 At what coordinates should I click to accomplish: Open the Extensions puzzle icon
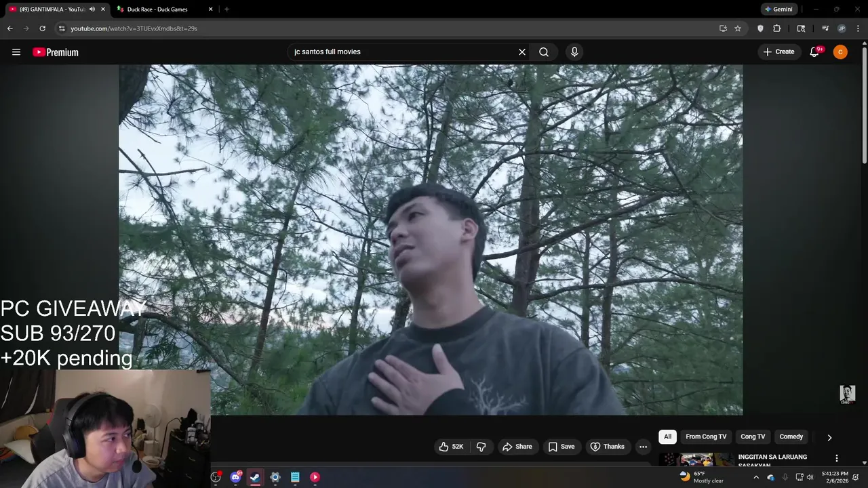(777, 28)
